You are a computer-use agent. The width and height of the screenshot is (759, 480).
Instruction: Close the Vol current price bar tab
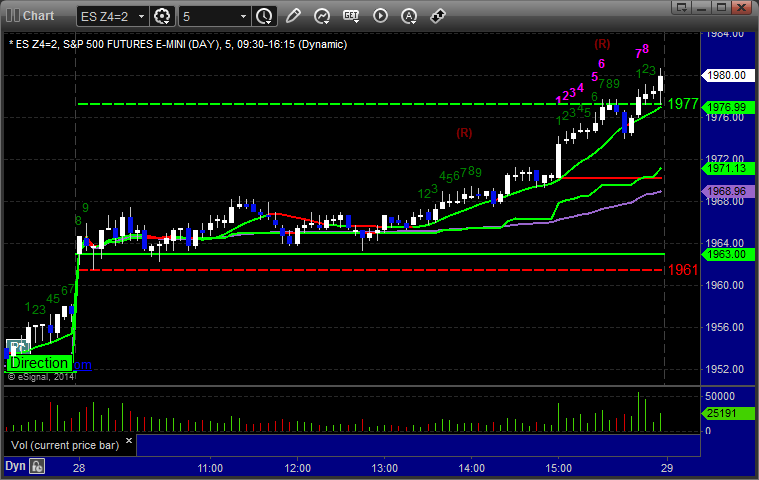point(129,440)
